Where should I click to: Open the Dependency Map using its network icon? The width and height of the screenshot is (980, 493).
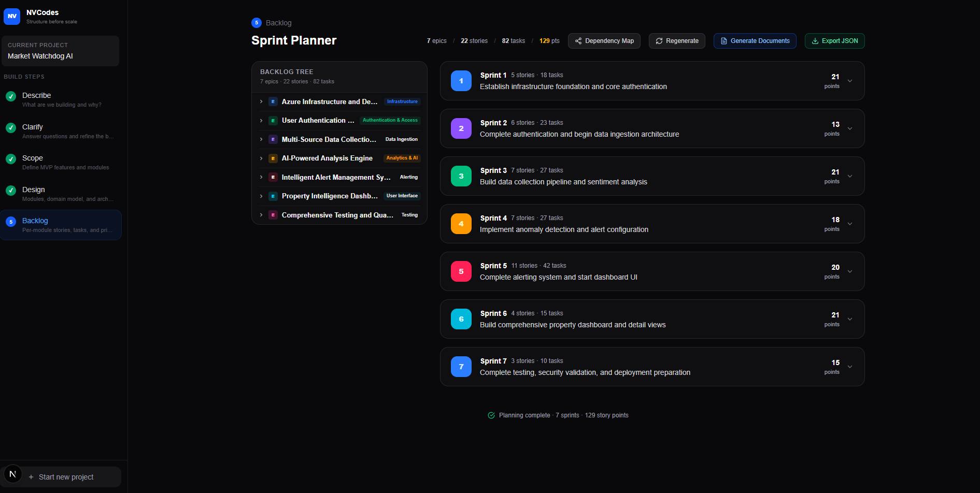pos(579,41)
